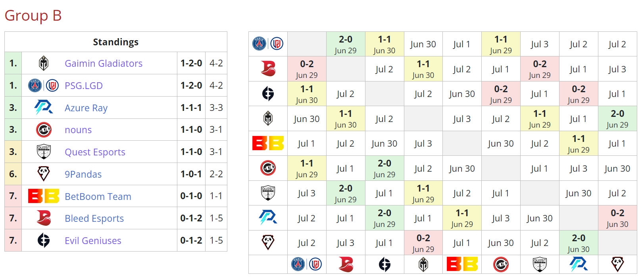Click the 9Pandas logo in crosstable bottom row
644x277 pixels.
[617, 264]
